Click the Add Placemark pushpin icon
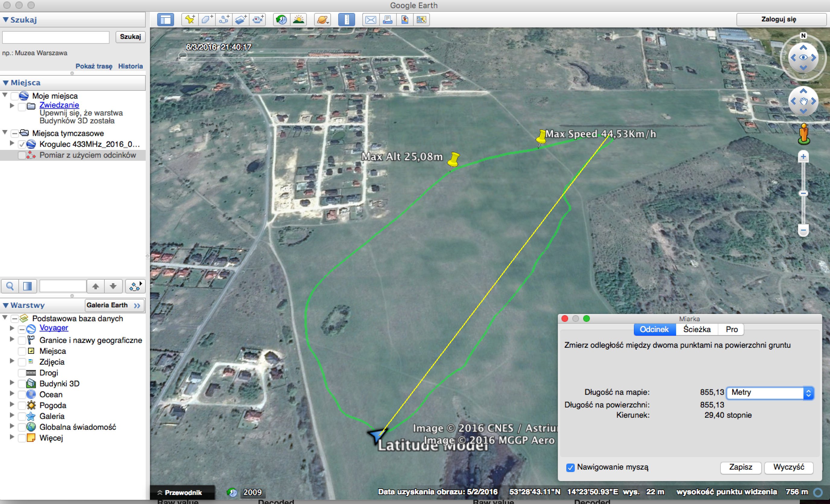The image size is (830, 504). pyautogui.click(x=190, y=20)
